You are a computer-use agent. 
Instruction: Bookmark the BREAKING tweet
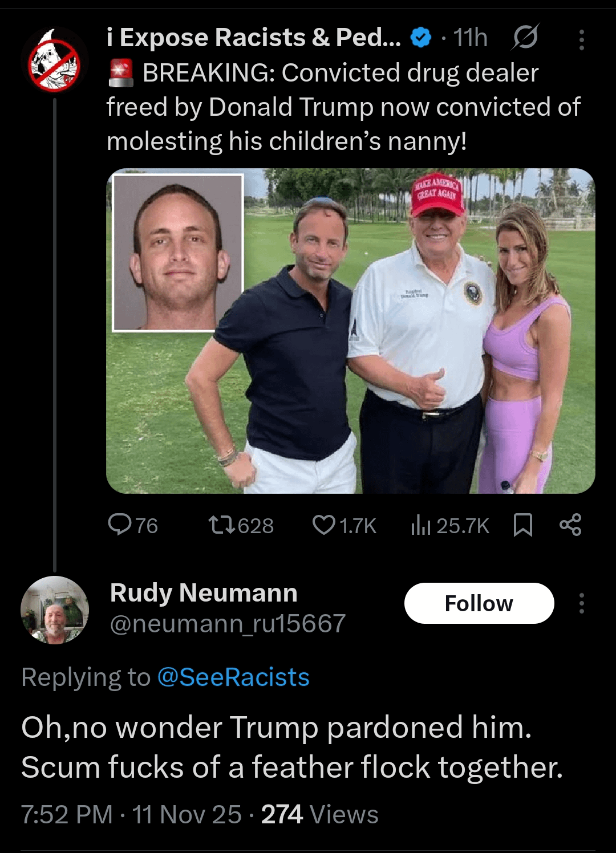coord(522,525)
